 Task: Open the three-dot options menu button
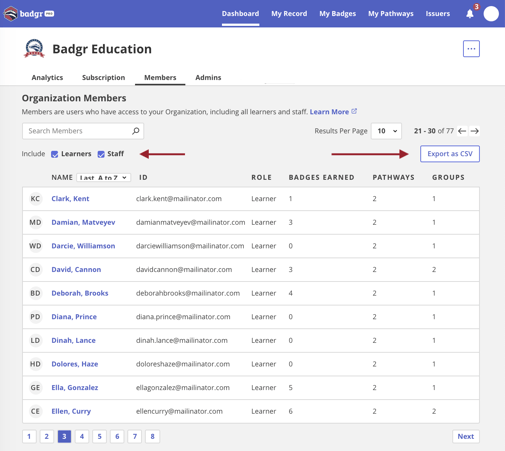[471, 49]
